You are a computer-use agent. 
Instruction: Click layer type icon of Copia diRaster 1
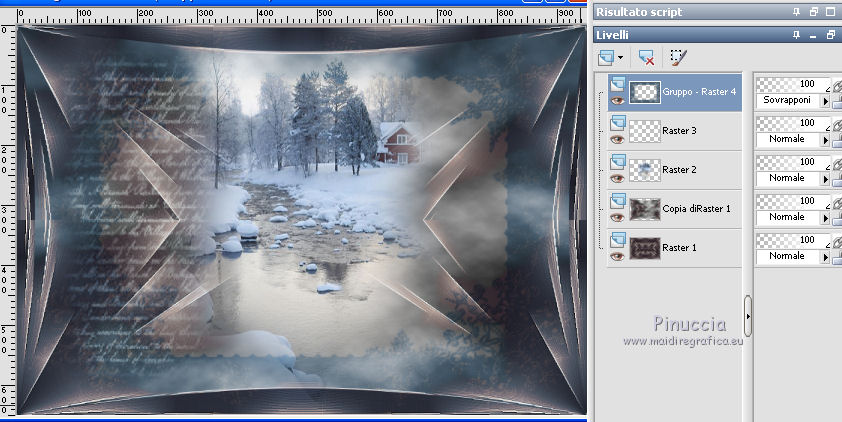[618, 200]
